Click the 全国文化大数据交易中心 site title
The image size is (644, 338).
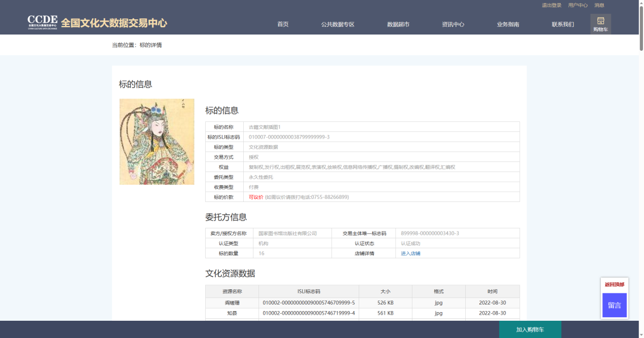(x=114, y=23)
